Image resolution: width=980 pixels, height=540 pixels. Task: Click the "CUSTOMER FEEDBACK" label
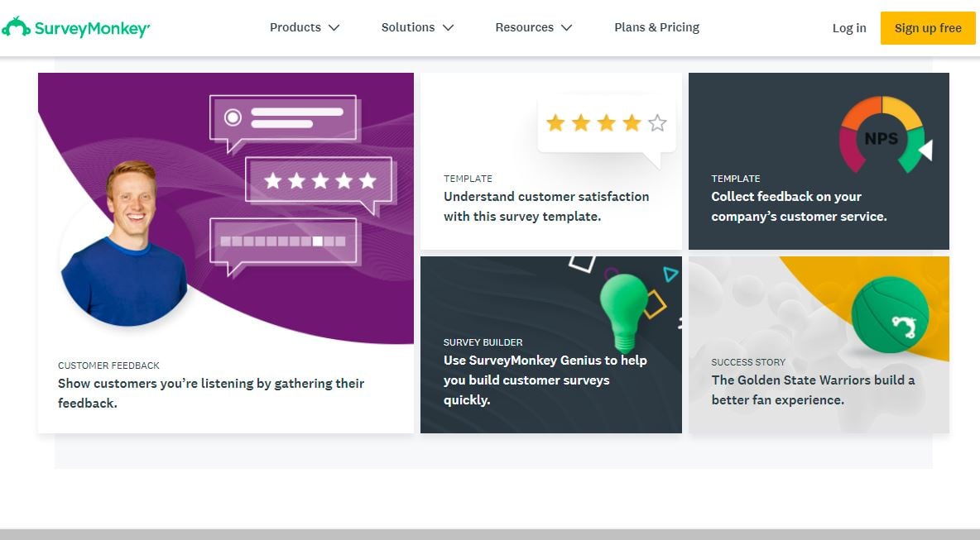[x=108, y=366]
